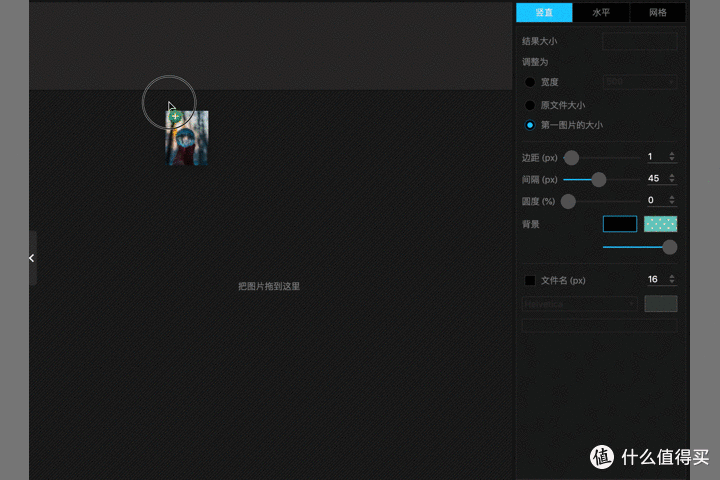Image resolution: width=720 pixels, height=480 pixels.
Task: Select the 第一图片的大小 radio option
Action: point(530,125)
